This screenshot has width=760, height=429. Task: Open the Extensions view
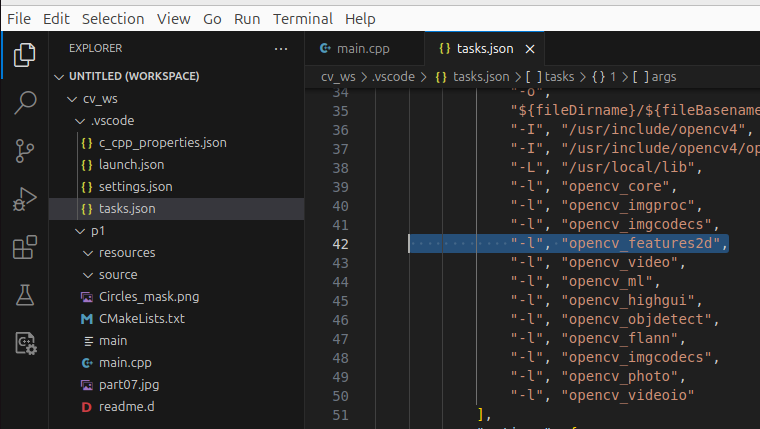point(25,247)
